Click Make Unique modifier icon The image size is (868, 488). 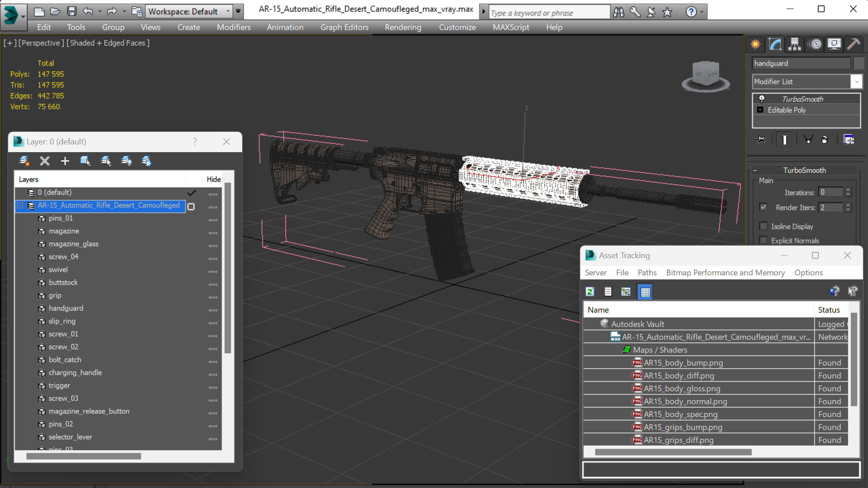pos(808,139)
